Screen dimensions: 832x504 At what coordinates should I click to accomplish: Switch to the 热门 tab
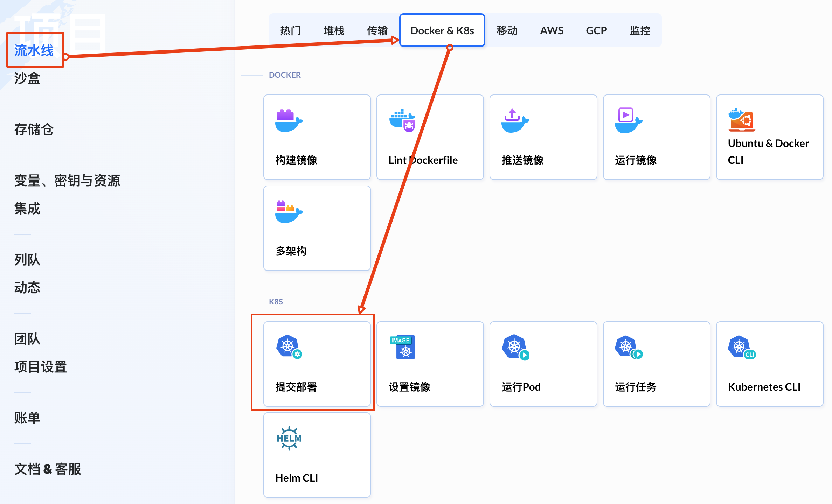point(290,30)
